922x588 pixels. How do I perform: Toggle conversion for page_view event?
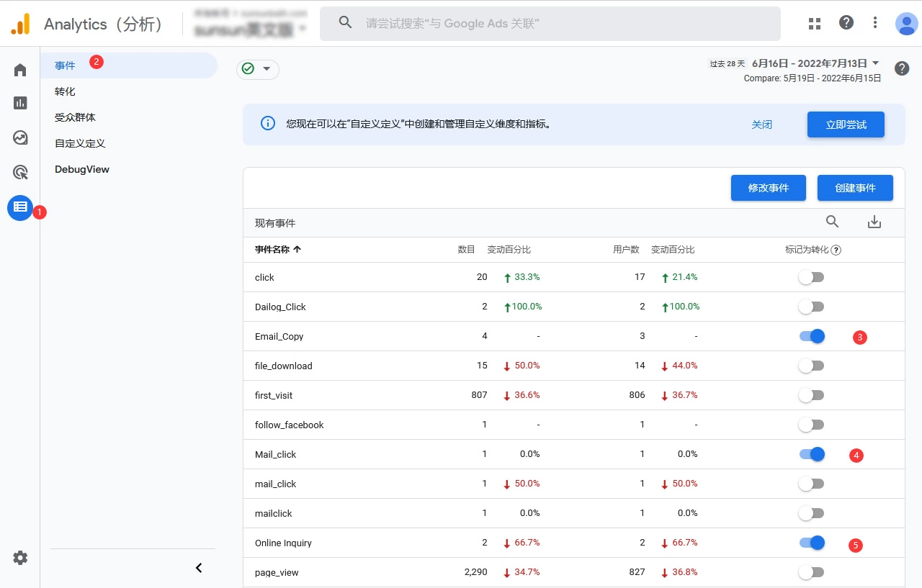pyautogui.click(x=811, y=572)
